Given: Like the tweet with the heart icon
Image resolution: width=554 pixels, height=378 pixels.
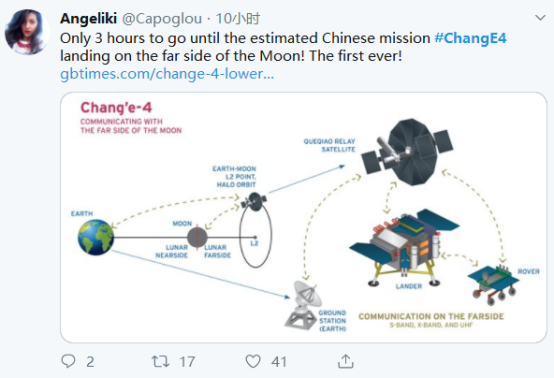Looking at the screenshot, I should (253, 361).
